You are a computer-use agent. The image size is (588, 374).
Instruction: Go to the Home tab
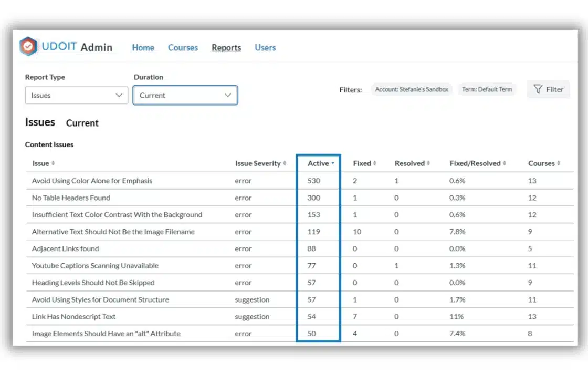[143, 48]
